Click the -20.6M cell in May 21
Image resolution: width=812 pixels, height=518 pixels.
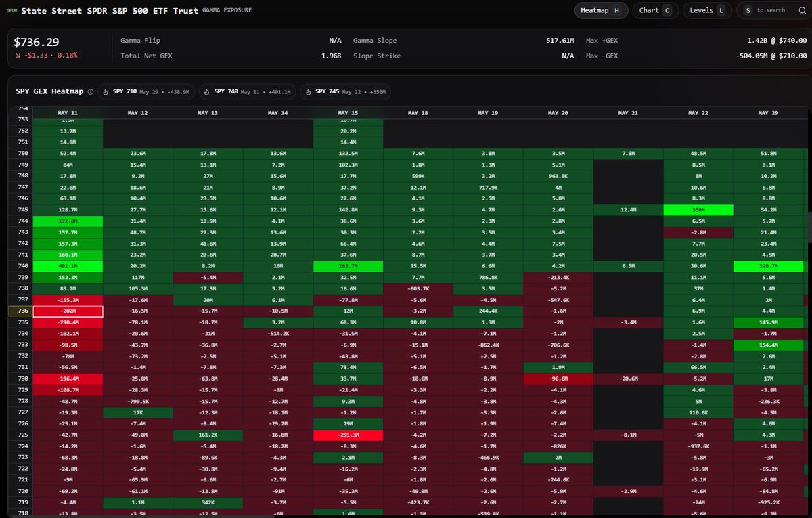click(628, 379)
